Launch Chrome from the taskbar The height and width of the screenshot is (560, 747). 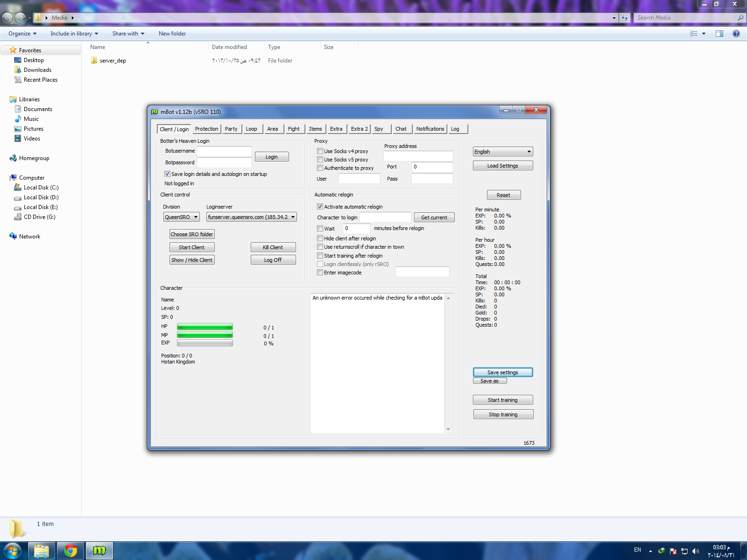[70, 551]
